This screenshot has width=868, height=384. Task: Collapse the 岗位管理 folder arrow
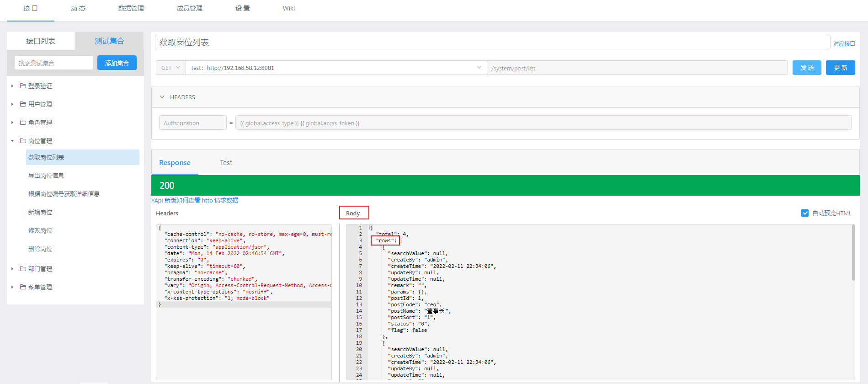(x=12, y=141)
